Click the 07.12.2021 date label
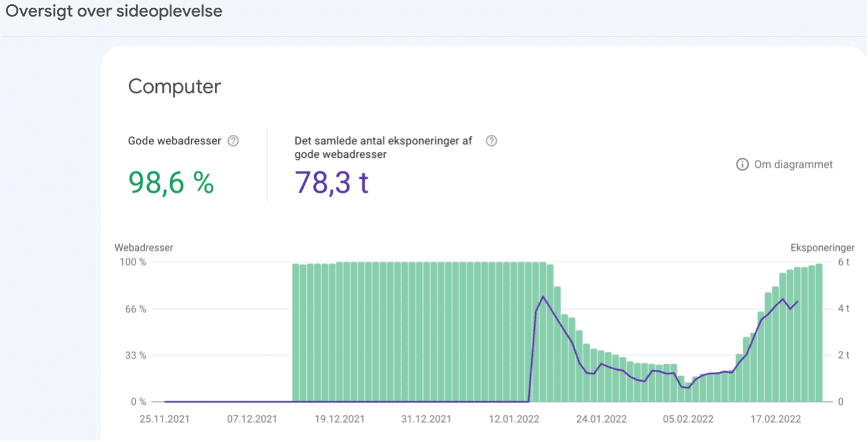Viewport: 868px width, 442px height. pyautogui.click(x=252, y=420)
